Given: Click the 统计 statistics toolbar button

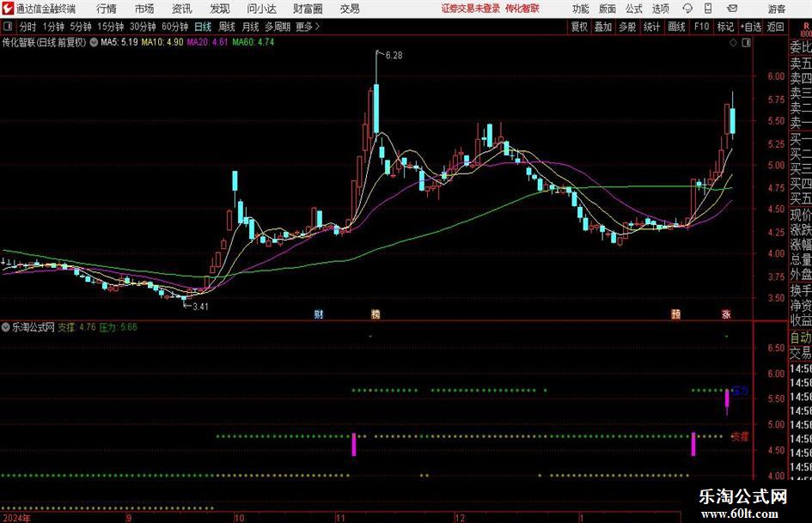Looking at the screenshot, I should (x=651, y=27).
